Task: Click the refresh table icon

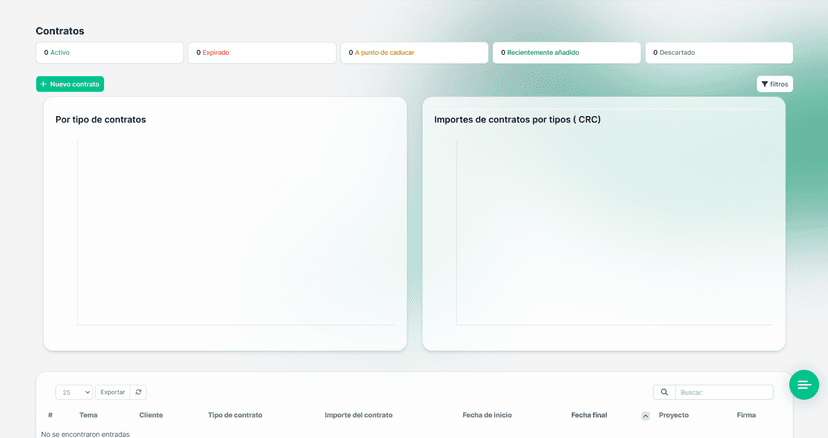Action: point(138,392)
